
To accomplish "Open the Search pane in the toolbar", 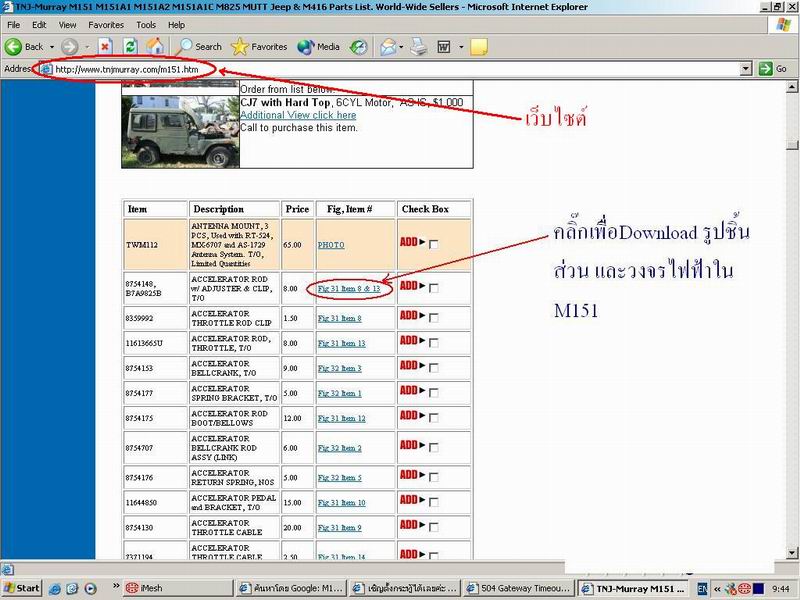I will [199, 46].
